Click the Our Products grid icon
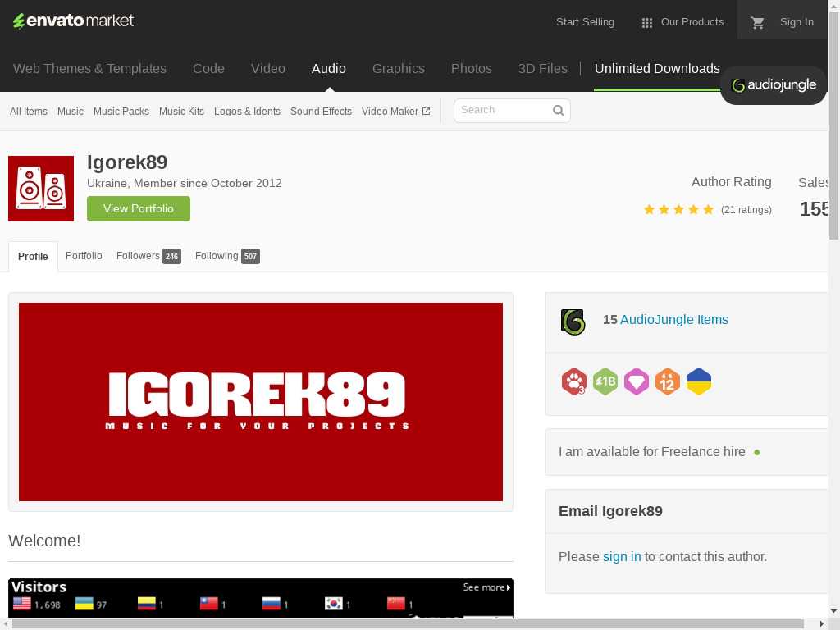 coord(646,23)
